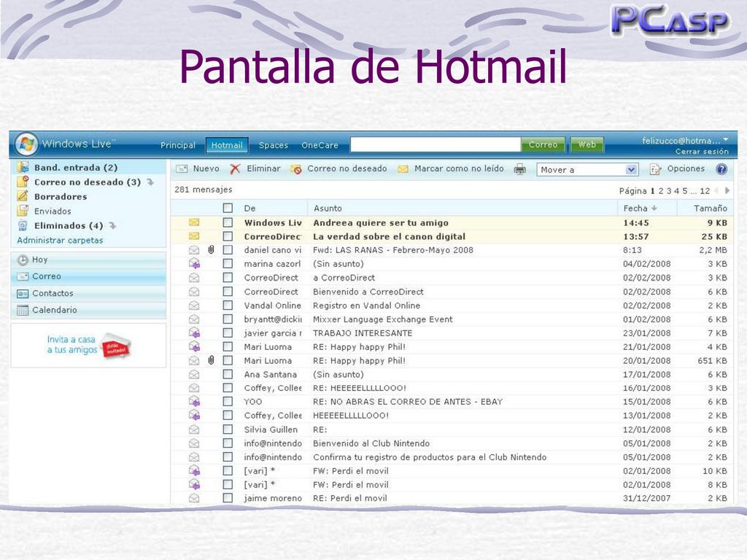This screenshot has height=560, width=747.
Task: Sort by Asunto column header
Action: point(328,208)
